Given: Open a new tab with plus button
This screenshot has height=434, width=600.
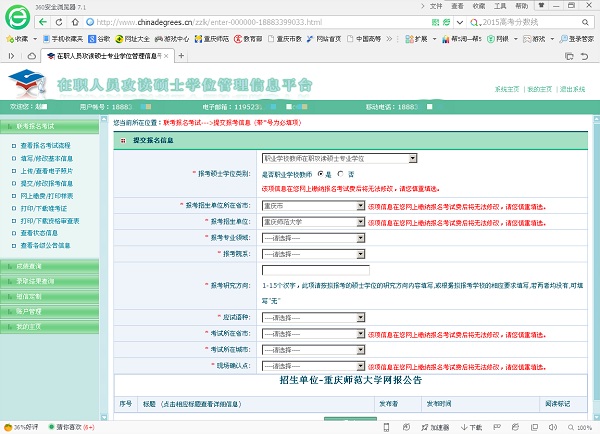Looking at the screenshot, I should click(181, 56).
